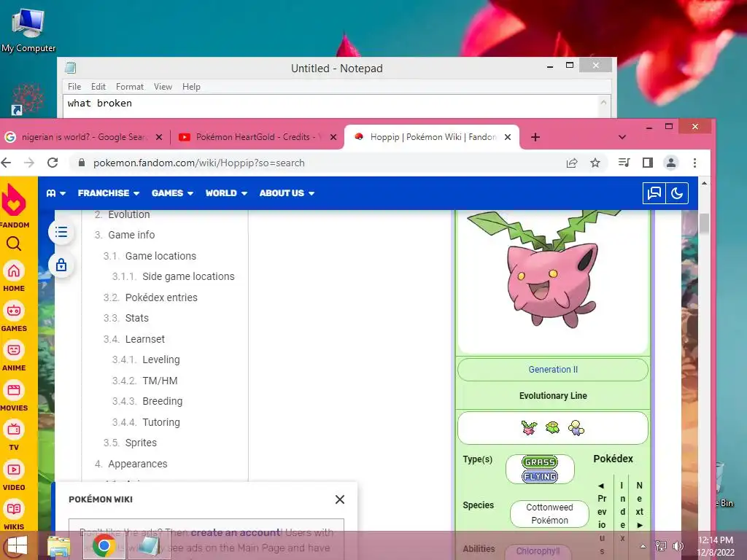
Task: Jump to Game locations section
Action: (x=160, y=256)
